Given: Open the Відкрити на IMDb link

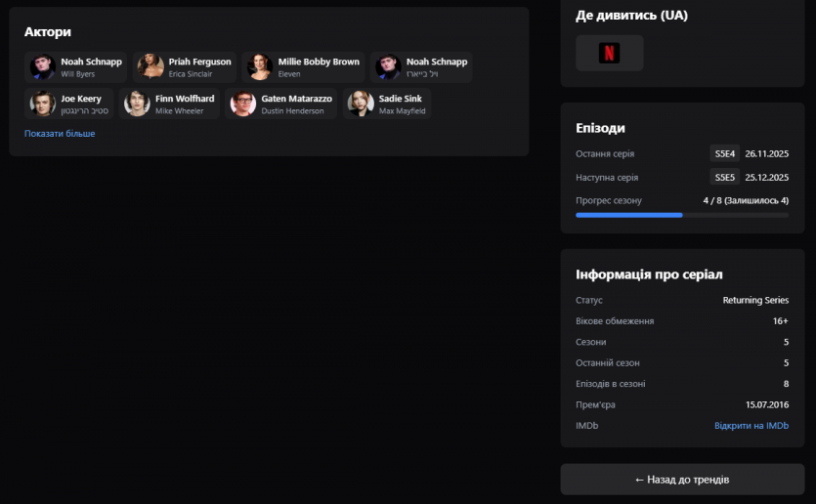Looking at the screenshot, I should click(751, 426).
